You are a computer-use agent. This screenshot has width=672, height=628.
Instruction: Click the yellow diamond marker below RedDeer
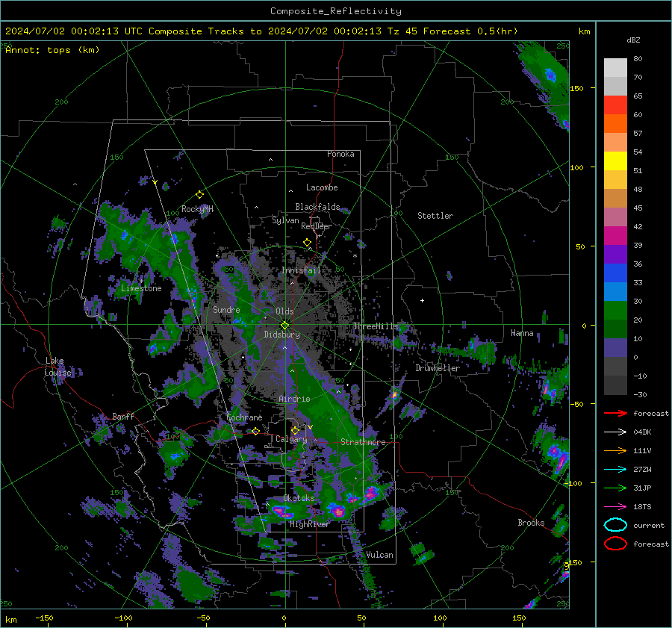tap(307, 243)
